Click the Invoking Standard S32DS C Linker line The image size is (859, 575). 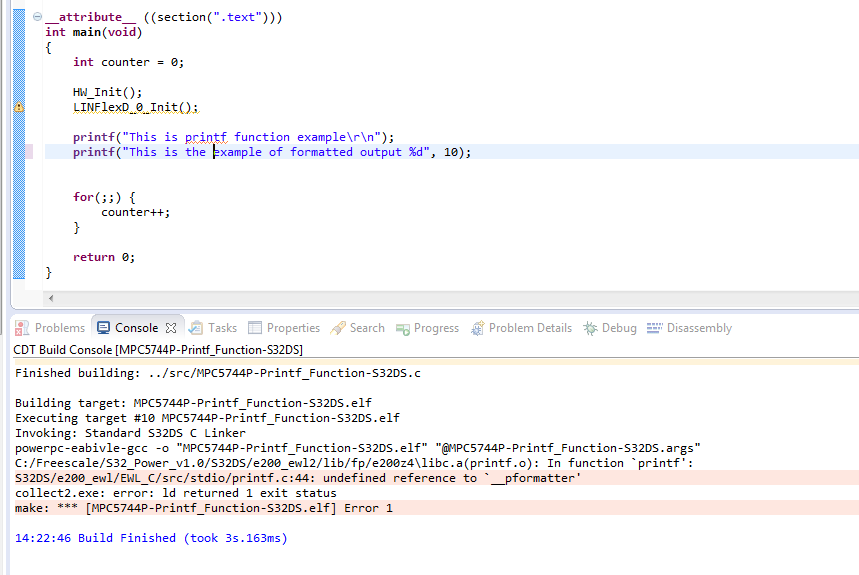coord(130,433)
